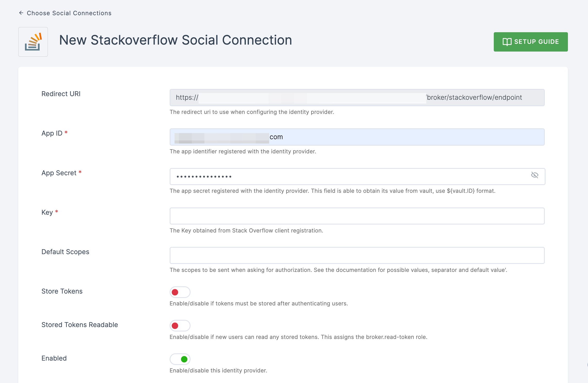Viewport: 588px width, 383px height.
Task: Click the vault.ID format hint text
Action: pos(332,191)
